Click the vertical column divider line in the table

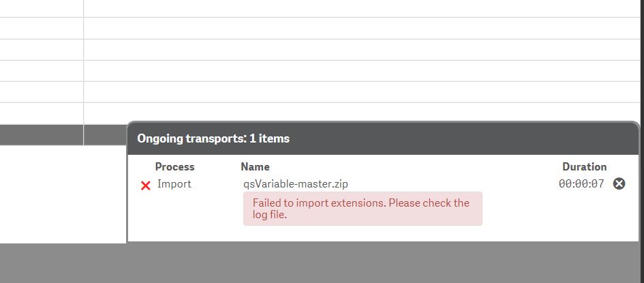tap(84, 68)
